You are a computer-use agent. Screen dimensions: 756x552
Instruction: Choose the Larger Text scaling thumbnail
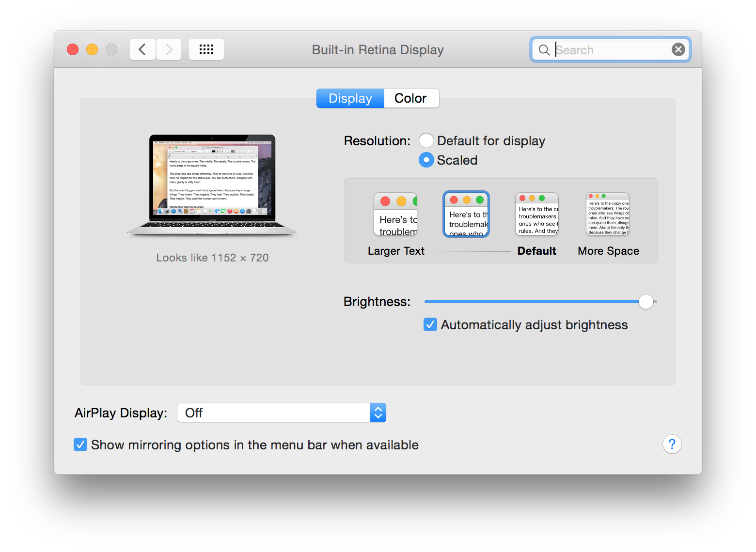click(x=395, y=214)
